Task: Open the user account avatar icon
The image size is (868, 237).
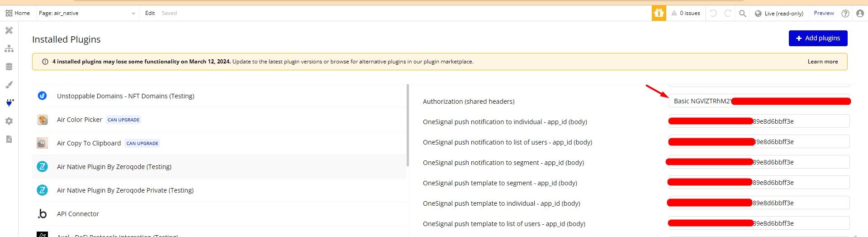Action: click(x=860, y=14)
